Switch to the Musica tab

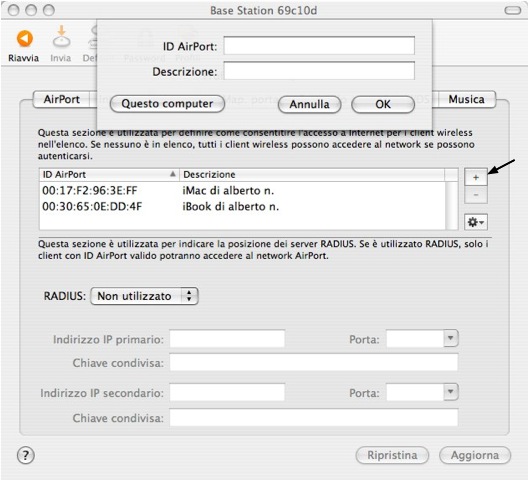pyautogui.click(x=466, y=99)
